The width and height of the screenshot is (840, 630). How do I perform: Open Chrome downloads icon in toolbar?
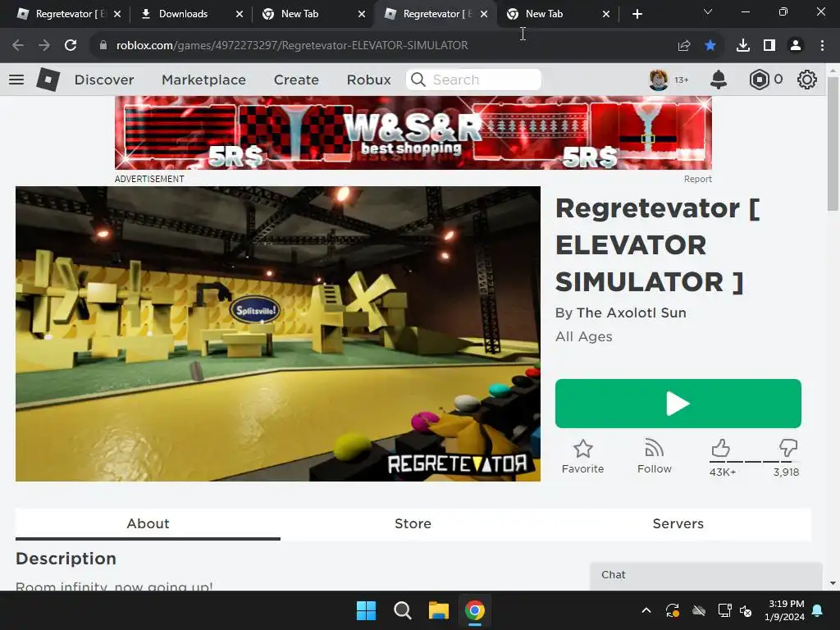point(743,46)
